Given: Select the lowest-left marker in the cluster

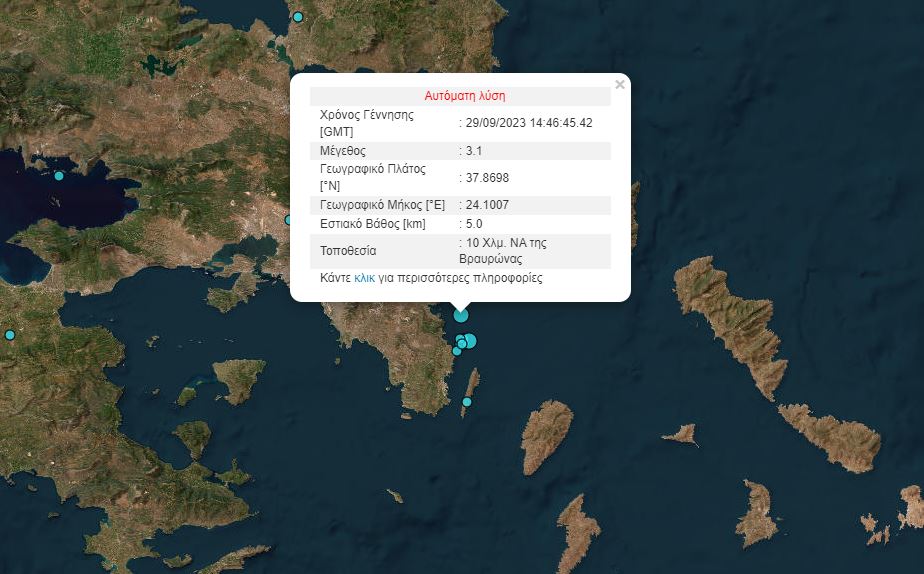Looking at the screenshot, I should tap(457, 351).
